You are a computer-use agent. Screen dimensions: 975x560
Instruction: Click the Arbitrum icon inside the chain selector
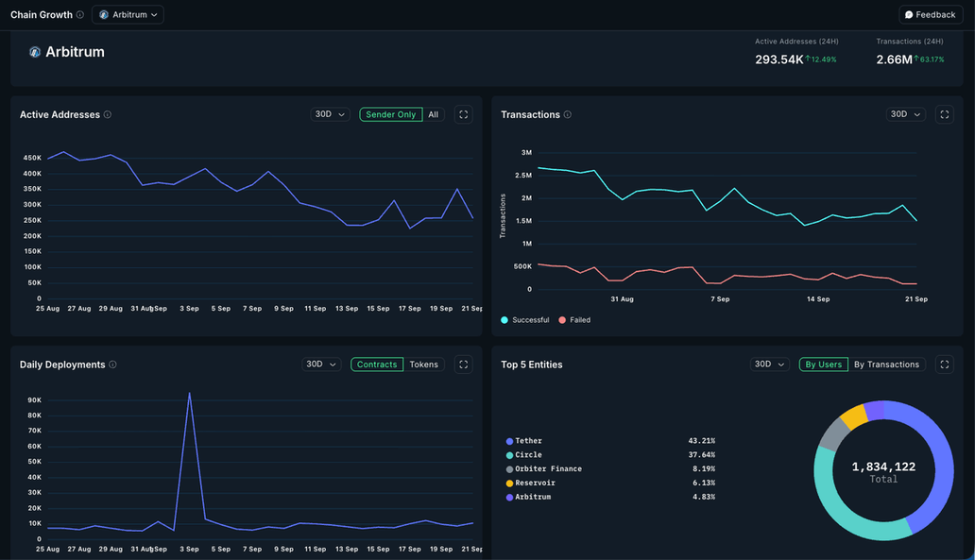coord(104,14)
